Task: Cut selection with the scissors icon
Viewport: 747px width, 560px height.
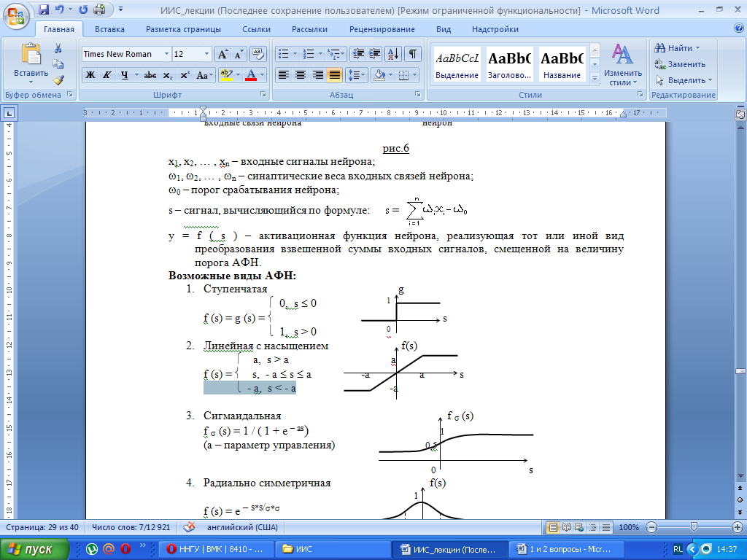Action: point(58,48)
